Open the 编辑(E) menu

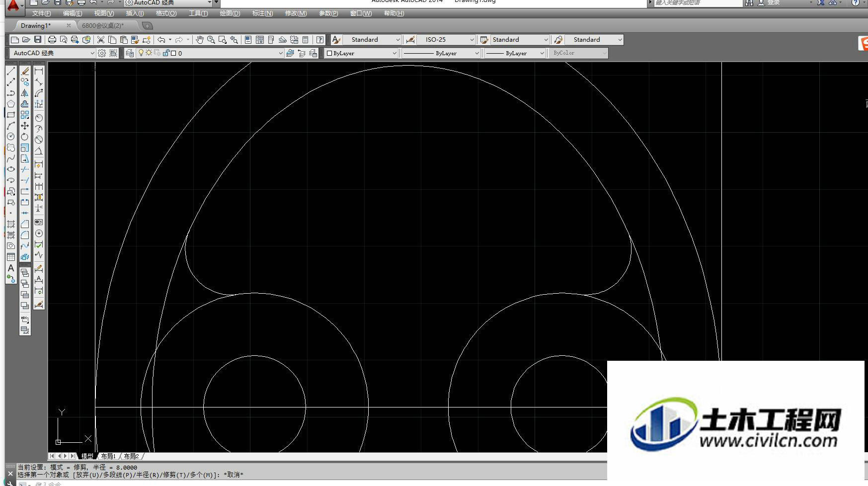73,13
